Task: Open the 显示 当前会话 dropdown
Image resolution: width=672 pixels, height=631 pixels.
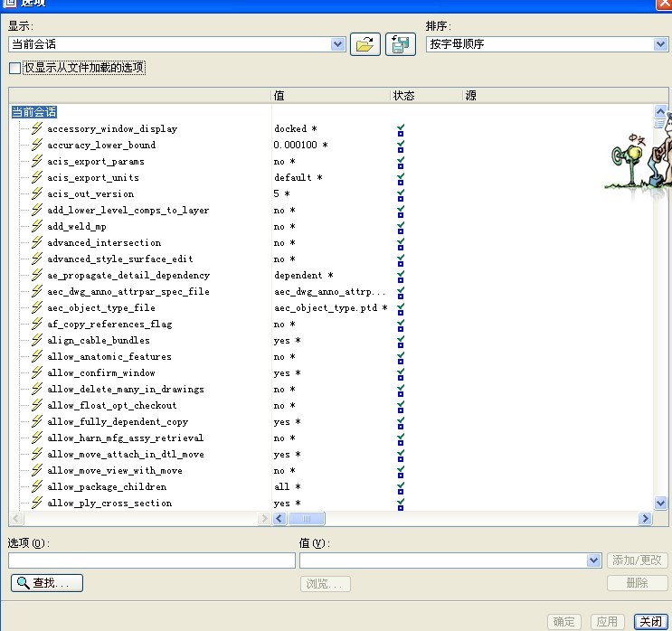Action: tap(338, 44)
